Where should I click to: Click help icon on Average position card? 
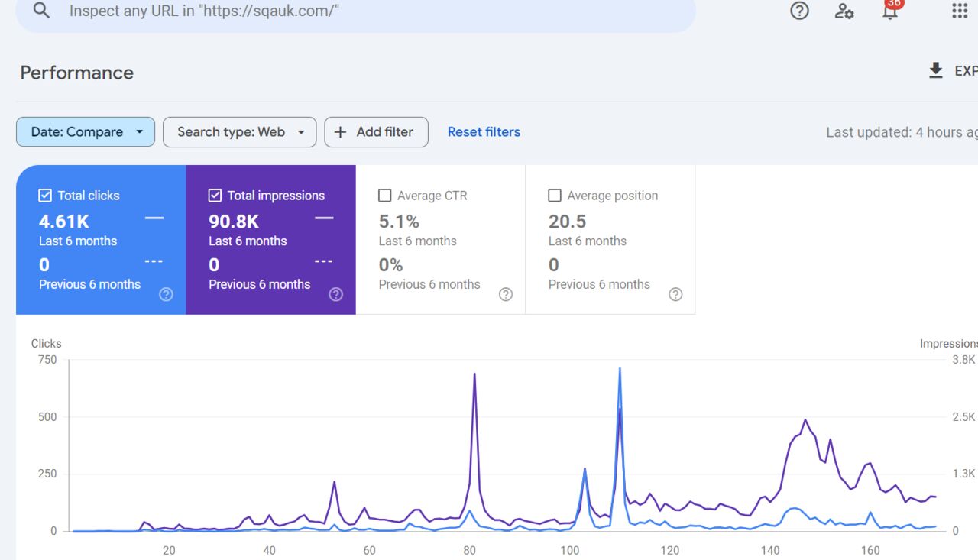[x=675, y=294]
